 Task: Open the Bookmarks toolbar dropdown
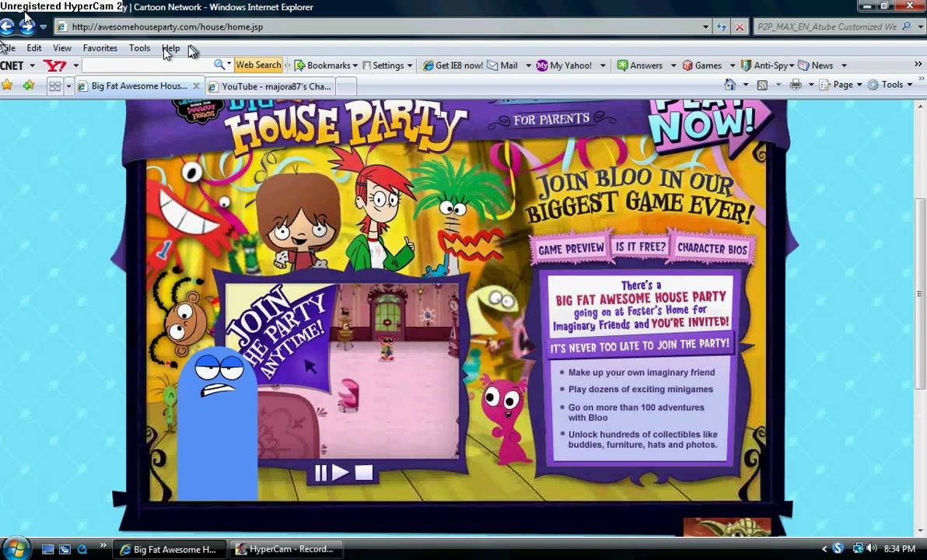[x=326, y=65]
